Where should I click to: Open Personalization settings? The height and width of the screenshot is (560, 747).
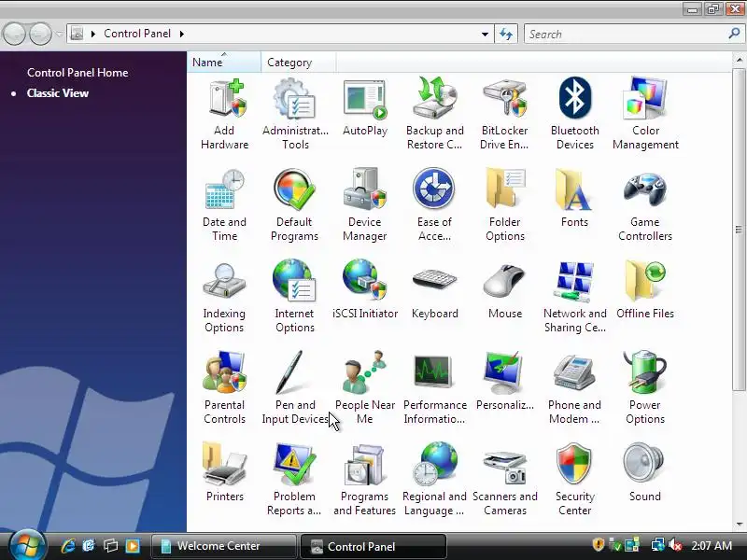505,382
